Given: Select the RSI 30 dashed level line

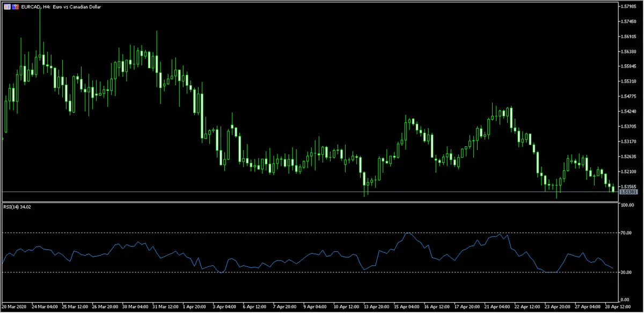Looking at the screenshot, I should click(322, 272).
